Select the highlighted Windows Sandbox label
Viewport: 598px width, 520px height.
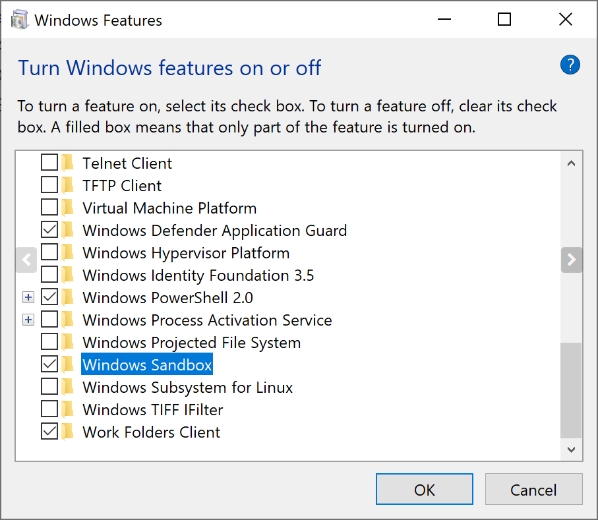coord(147,365)
